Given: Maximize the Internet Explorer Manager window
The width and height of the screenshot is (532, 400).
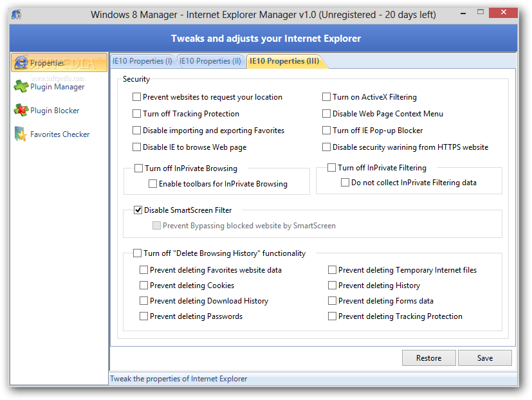Looking at the screenshot, I should 481,12.
